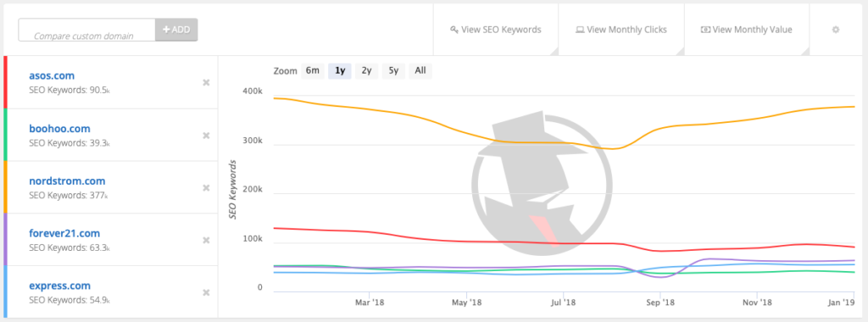Click the + ADD button
This screenshot has height=322, width=868.
(x=176, y=30)
